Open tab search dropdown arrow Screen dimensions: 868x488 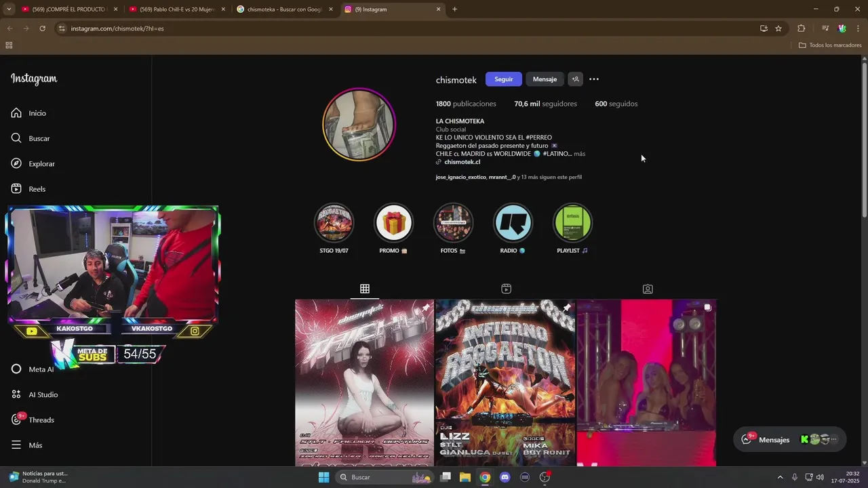pos(9,9)
